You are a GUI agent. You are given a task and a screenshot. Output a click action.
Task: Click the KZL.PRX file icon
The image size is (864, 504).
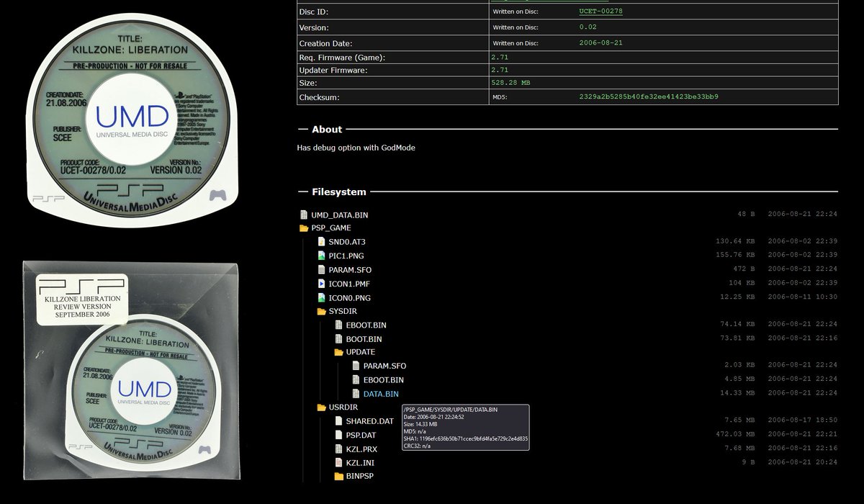coord(339,449)
